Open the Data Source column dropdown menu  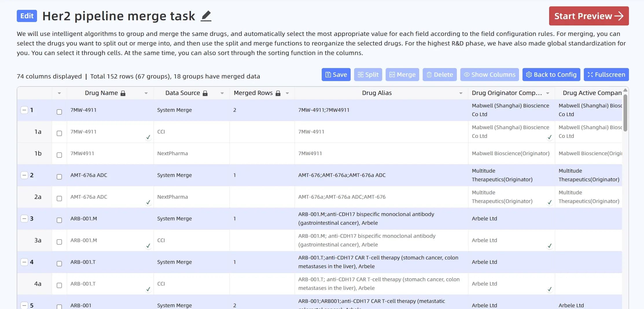point(222,93)
